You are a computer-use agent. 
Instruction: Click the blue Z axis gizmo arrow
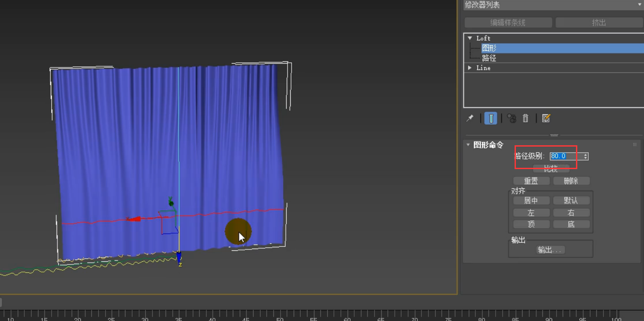(179, 258)
